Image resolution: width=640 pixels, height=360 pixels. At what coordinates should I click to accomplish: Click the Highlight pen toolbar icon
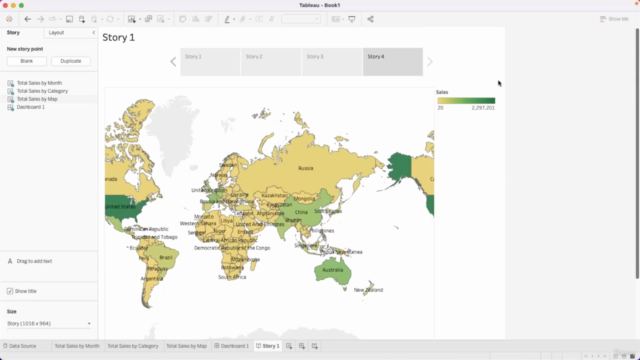click(x=227, y=19)
